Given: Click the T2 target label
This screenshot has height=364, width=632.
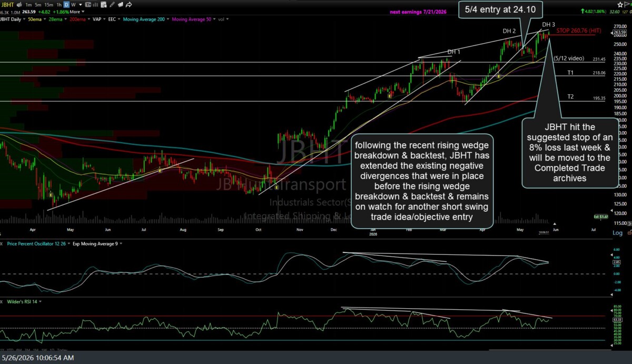Looking at the screenshot, I should (570, 96).
